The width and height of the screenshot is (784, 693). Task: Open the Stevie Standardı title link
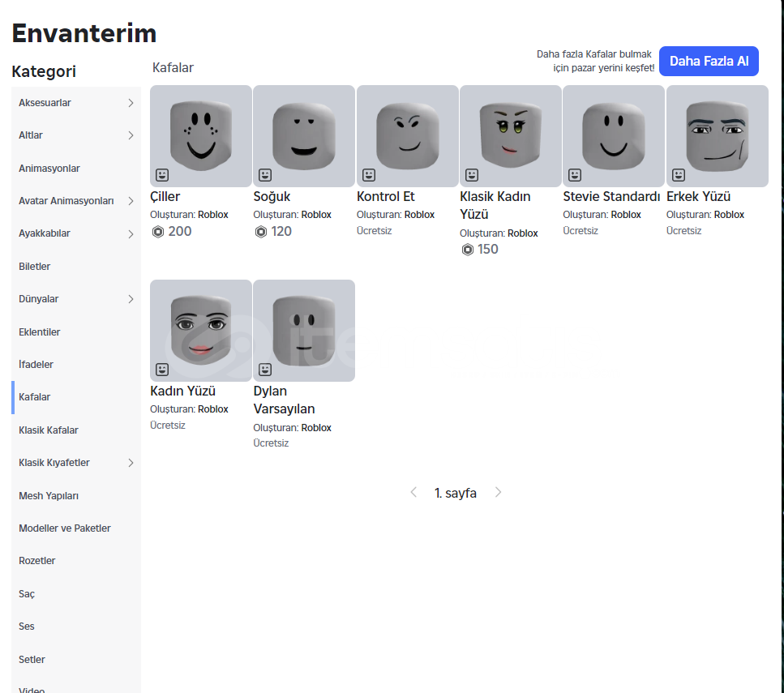click(x=611, y=196)
